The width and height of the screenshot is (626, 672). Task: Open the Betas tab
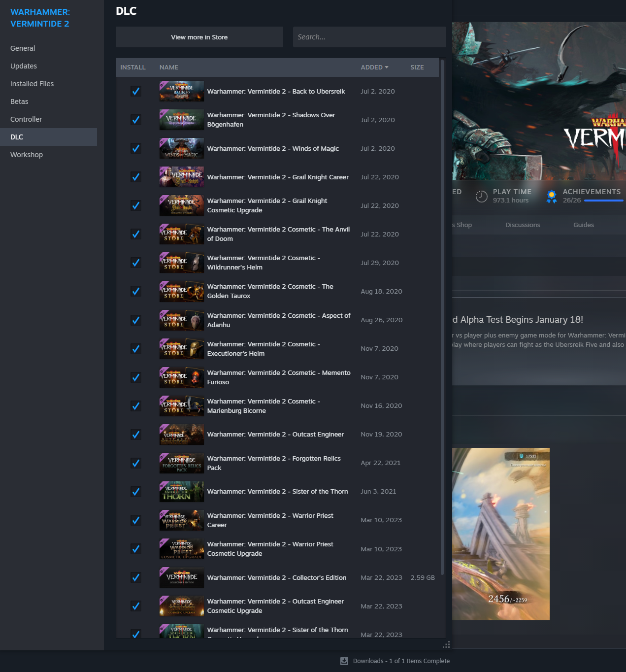pos(48,101)
